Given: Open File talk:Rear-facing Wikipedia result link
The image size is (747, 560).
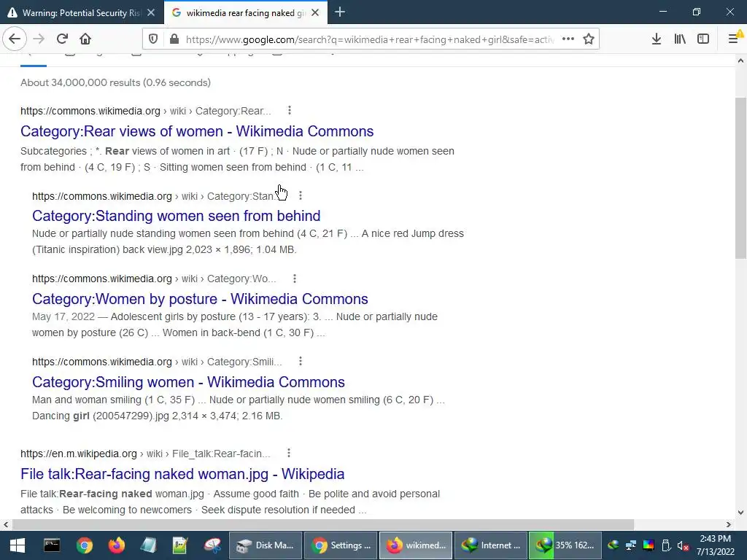Looking at the screenshot, I should tap(182, 474).
